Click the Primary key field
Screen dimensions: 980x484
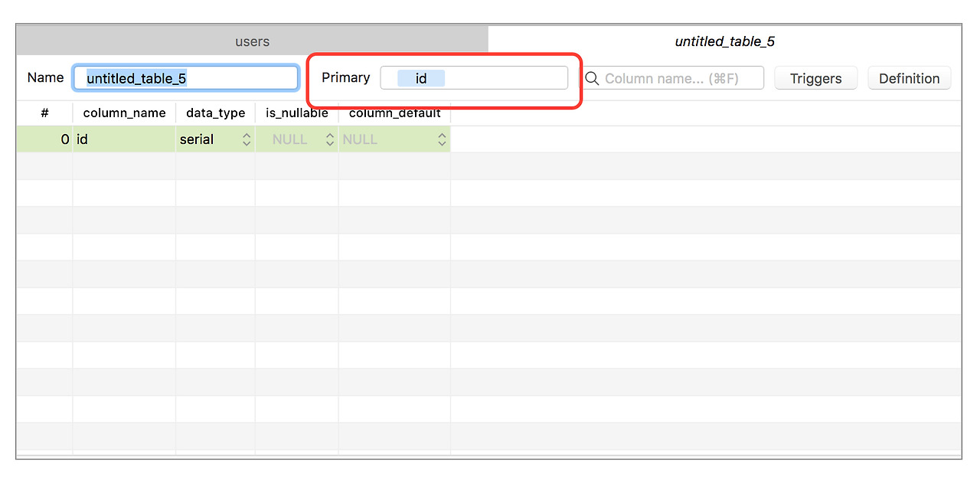click(x=474, y=78)
